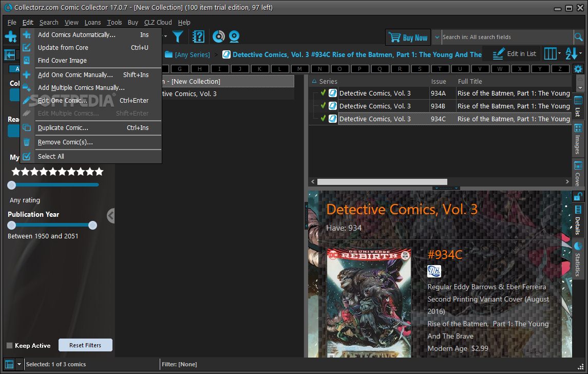Click the Detective Comics cover thumbnail
This screenshot has height=374, width=588.
tap(369, 303)
